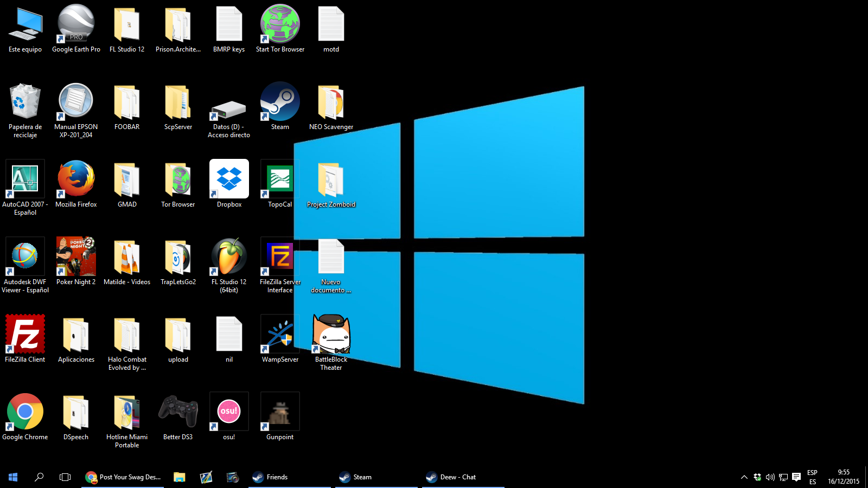The height and width of the screenshot is (488, 868).
Task: Select the Aplicaciones folder
Action: [76, 339]
